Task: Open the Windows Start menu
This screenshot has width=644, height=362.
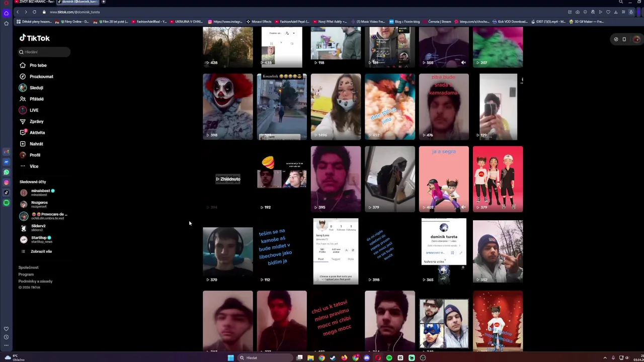Action: point(230,357)
